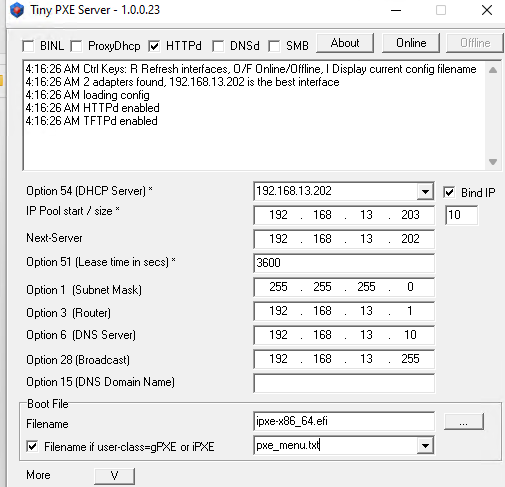This screenshot has height=487, width=505.
Task: Click last octet 202 of Next-Server
Action: coord(410,239)
